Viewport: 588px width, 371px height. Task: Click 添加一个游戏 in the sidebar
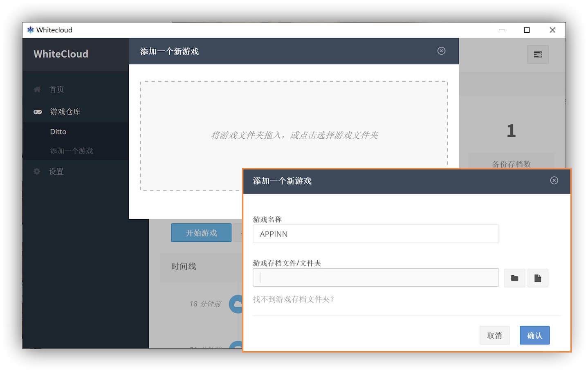(x=72, y=151)
